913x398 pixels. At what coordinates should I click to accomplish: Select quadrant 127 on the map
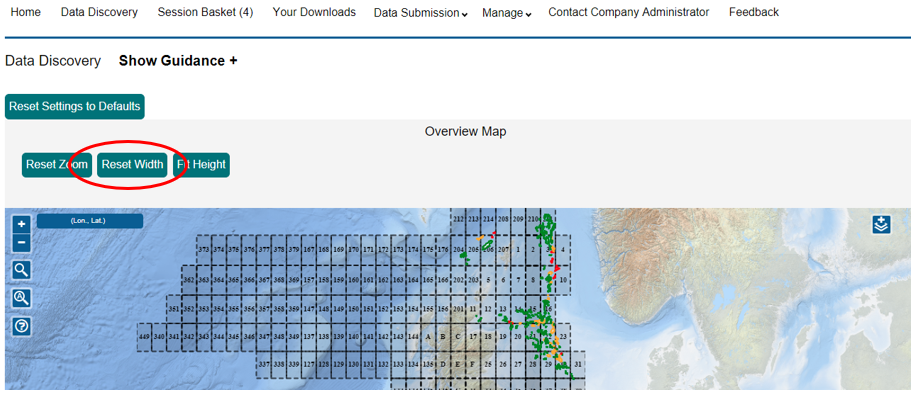coord(309,364)
